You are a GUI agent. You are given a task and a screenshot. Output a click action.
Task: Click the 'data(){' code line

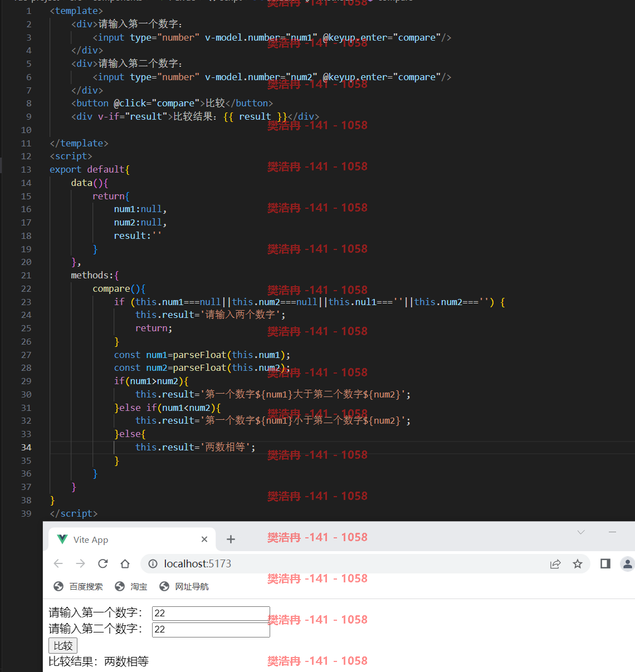89,183
